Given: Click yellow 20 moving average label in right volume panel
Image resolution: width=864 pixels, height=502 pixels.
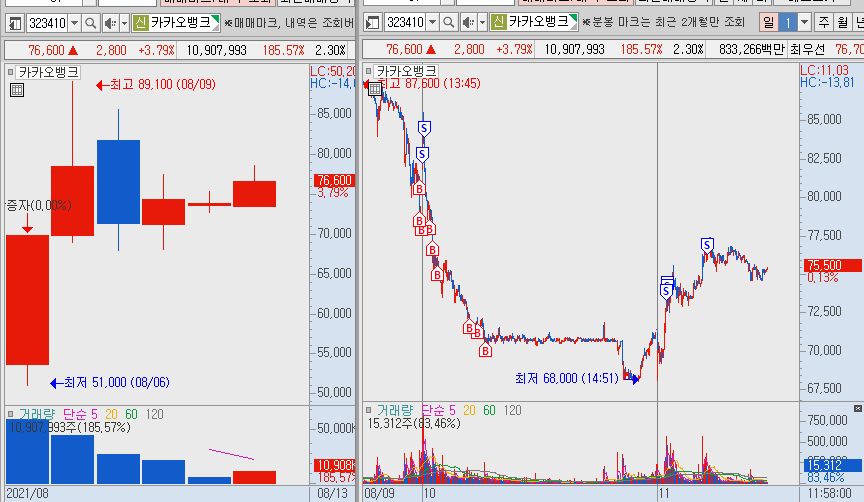Looking at the screenshot, I should [469, 410].
